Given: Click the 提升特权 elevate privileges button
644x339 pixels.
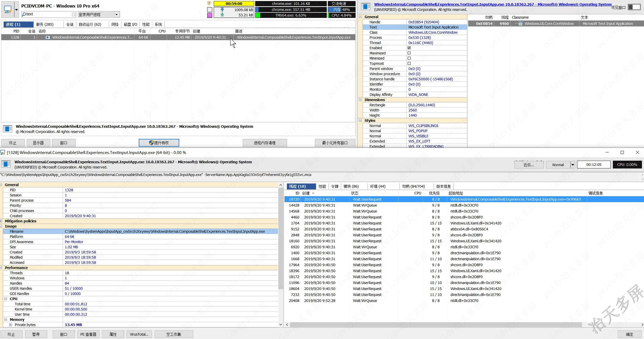Looking at the screenshot, I should [x=159, y=143].
